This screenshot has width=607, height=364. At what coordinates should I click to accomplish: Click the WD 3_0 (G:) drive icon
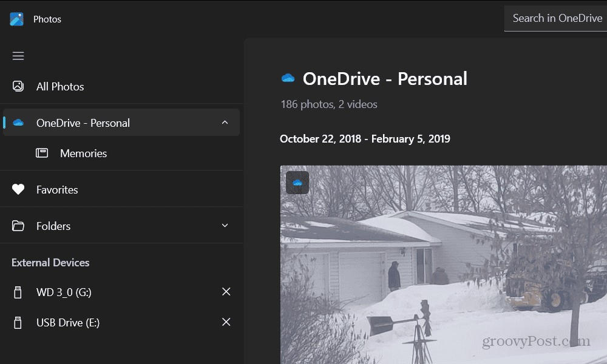tap(18, 292)
